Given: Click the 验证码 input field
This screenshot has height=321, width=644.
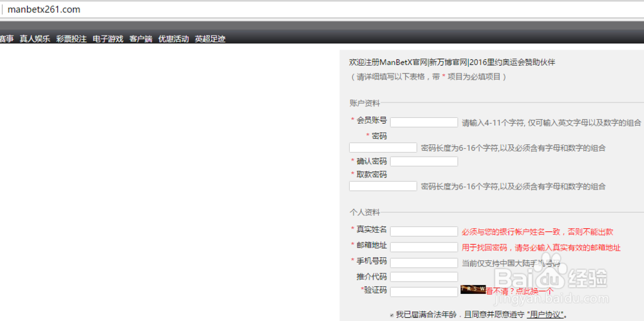Looking at the screenshot, I should [424, 292].
